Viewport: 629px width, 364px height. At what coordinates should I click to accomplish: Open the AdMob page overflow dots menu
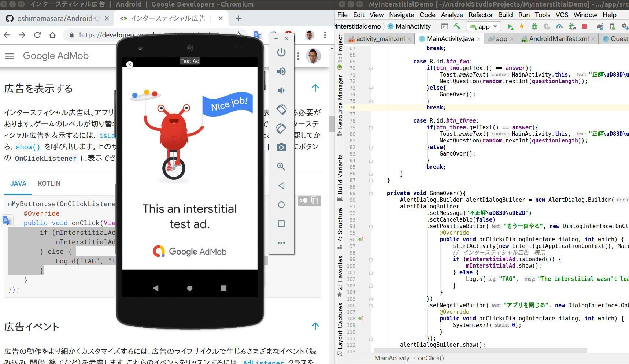[298, 56]
